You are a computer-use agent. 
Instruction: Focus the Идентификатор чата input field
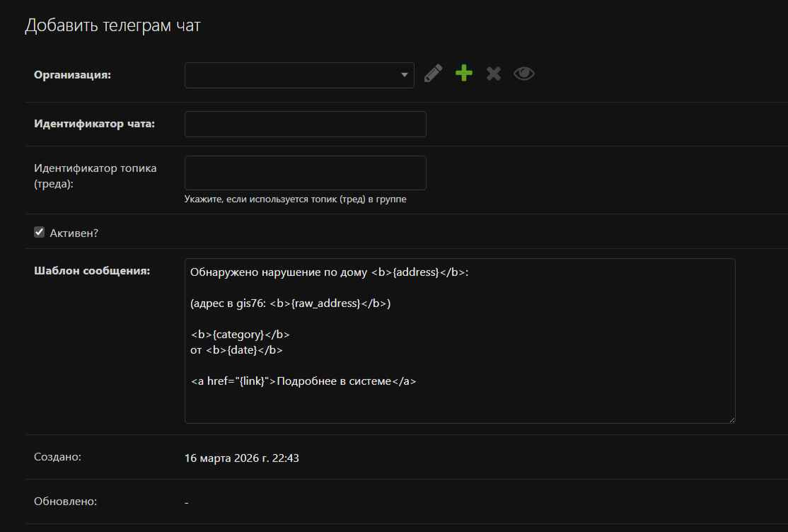click(x=305, y=124)
